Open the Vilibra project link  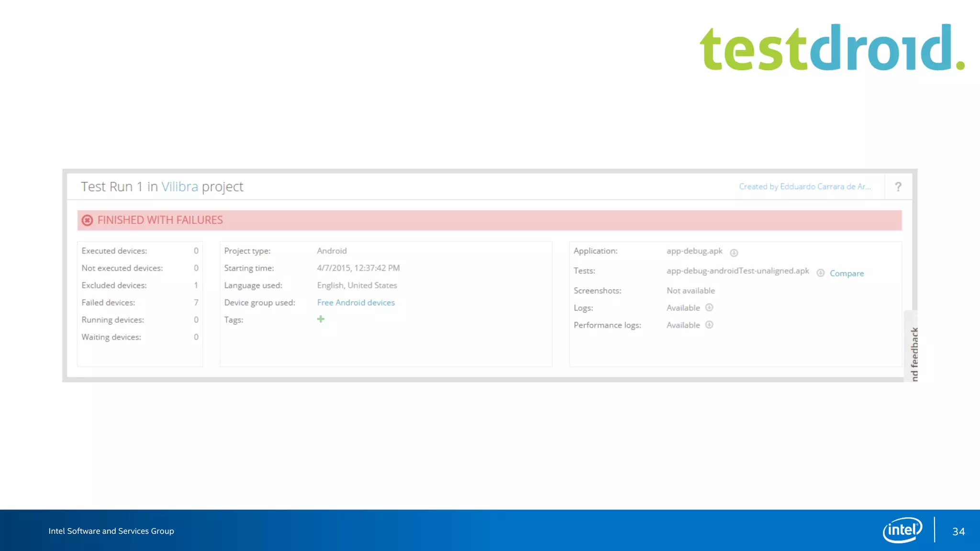point(179,187)
